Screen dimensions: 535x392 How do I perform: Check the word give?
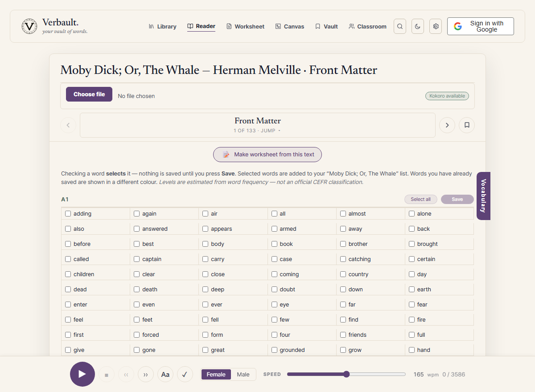(68, 350)
